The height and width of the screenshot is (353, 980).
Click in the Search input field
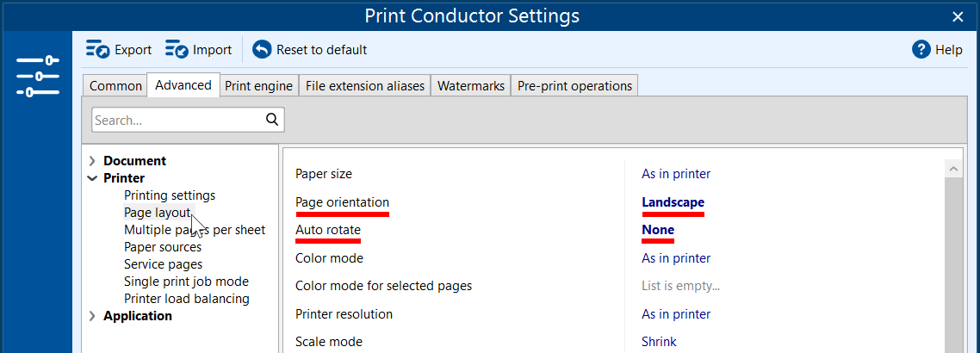[177, 121]
